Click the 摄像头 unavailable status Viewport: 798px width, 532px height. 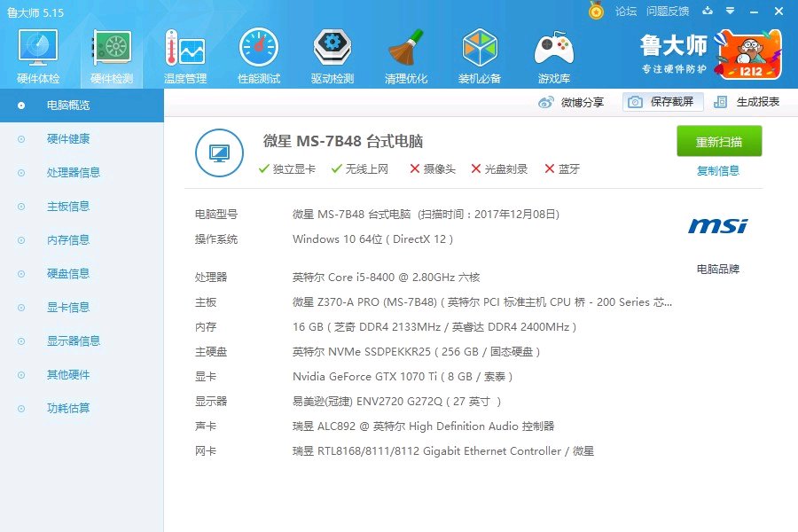tap(433, 169)
